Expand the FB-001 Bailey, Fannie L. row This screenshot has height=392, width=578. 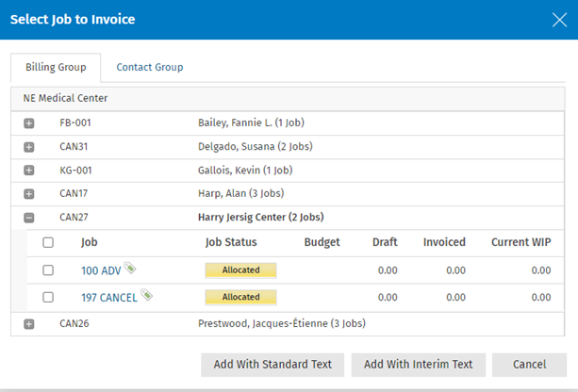(28, 123)
